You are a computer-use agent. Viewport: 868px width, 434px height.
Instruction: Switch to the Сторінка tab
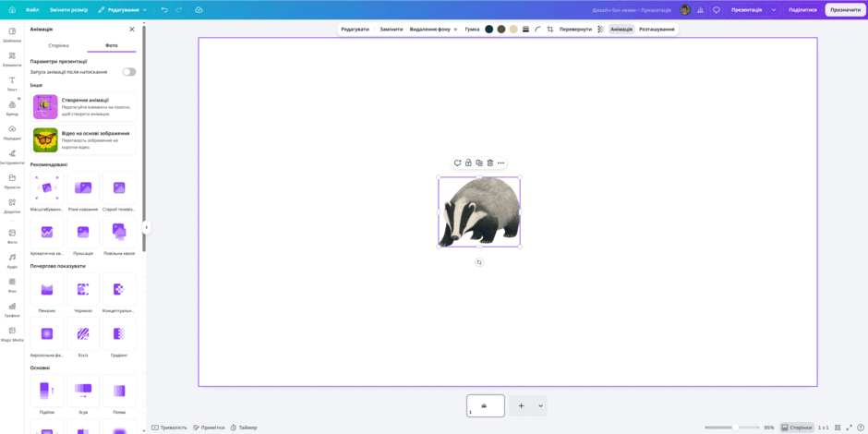tap(59, 45)
